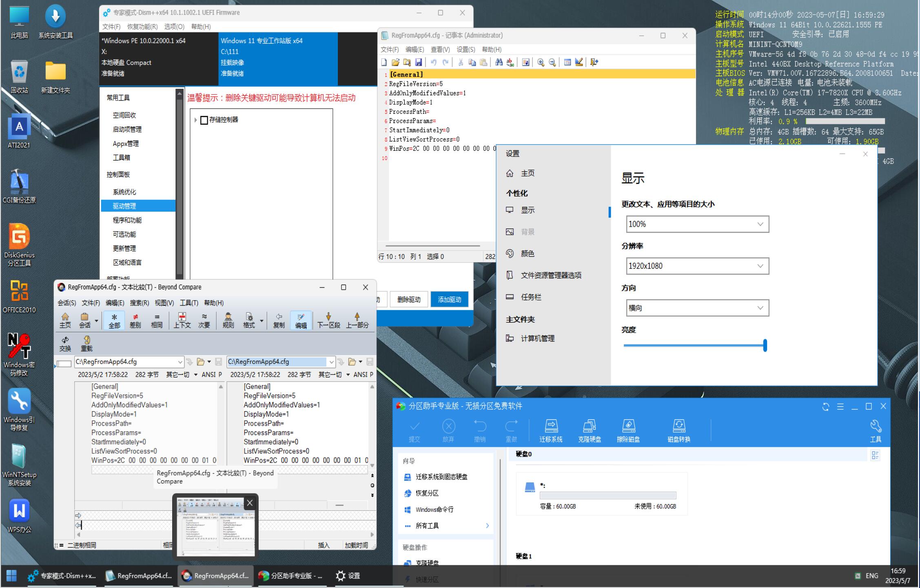Open the 恢复功能(R) menu in Dism++
This screenshot has width=920, height=588.
142,27
